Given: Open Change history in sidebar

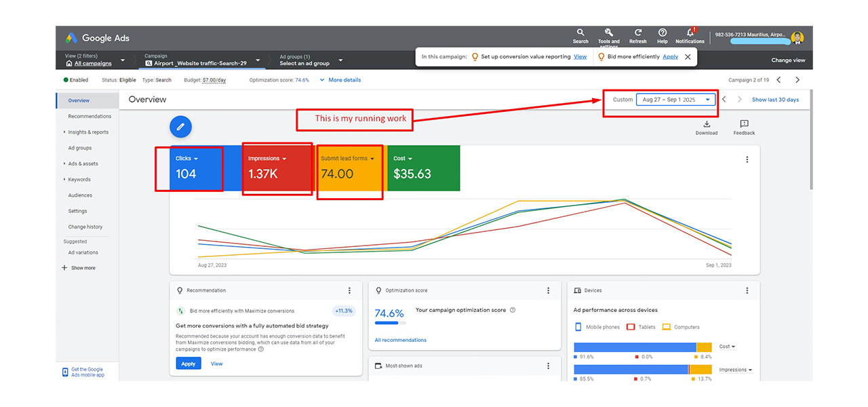Looking at the screenshot, I should 85,227.
